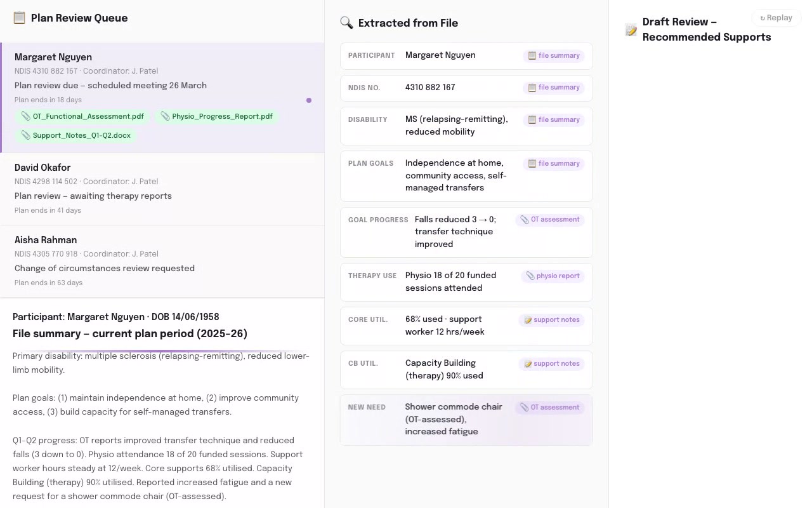Click the file summary tag on Plan Goals row
The image size is (812, 508).
coord(554,163)
